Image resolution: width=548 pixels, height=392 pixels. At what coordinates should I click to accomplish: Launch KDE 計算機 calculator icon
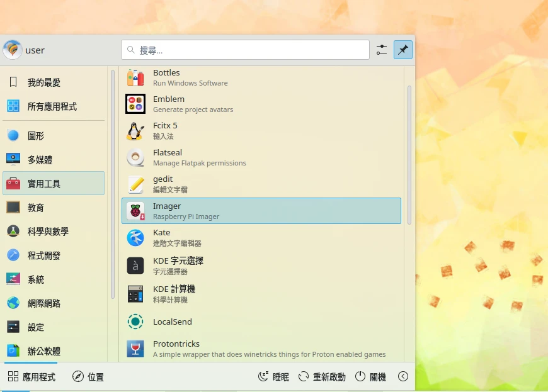coord(135,294)
